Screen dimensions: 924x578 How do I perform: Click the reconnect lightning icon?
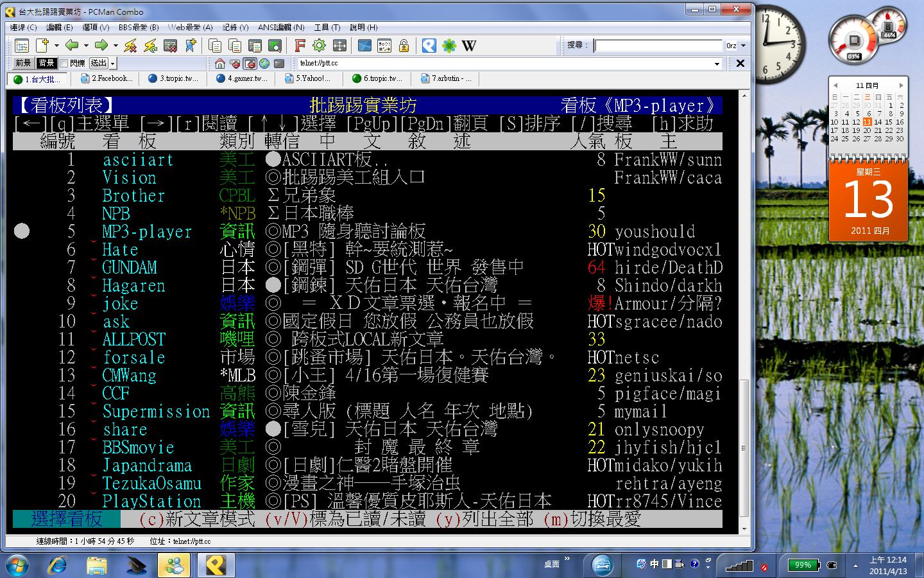coord(151,46)
